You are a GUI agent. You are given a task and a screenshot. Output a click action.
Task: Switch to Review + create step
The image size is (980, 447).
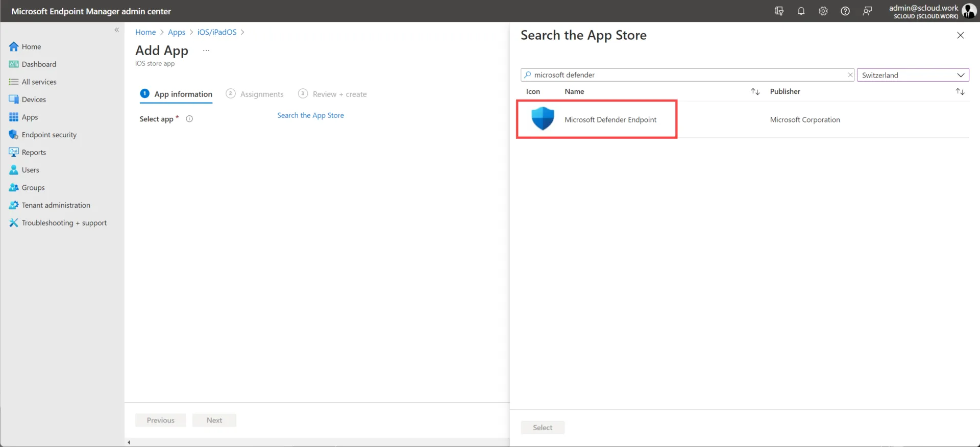point(332,94)
